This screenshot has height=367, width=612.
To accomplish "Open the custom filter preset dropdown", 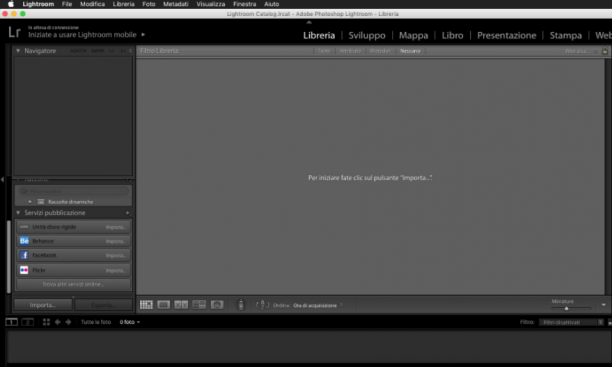I will point(581,51).
